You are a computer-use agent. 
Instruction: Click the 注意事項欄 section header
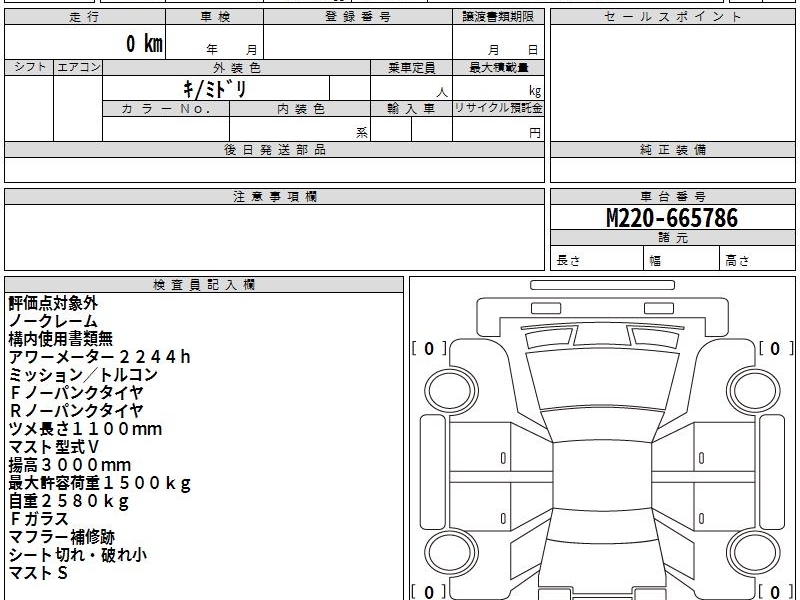click(x=274, y=196)
